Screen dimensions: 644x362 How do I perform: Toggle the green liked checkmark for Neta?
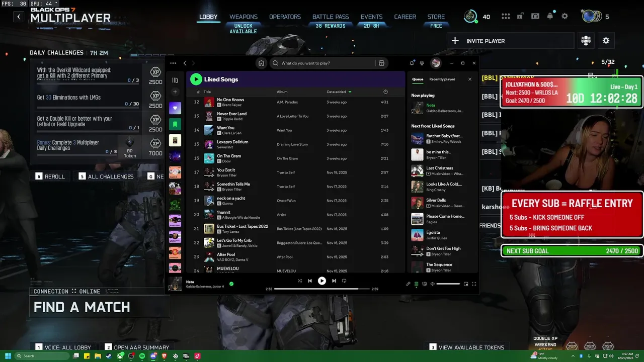[x=231, y=284]
